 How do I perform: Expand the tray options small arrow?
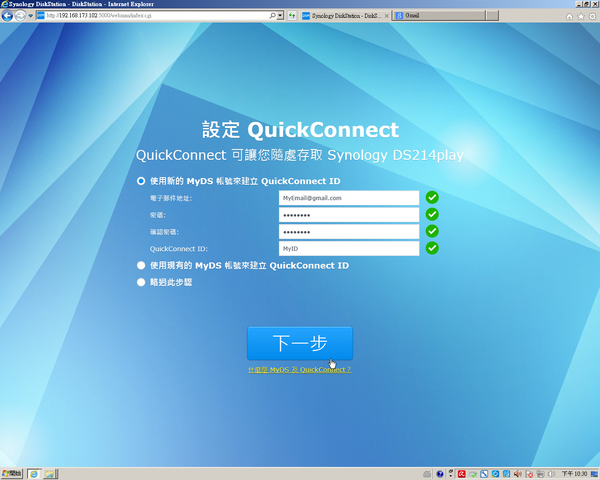(451, 474)
